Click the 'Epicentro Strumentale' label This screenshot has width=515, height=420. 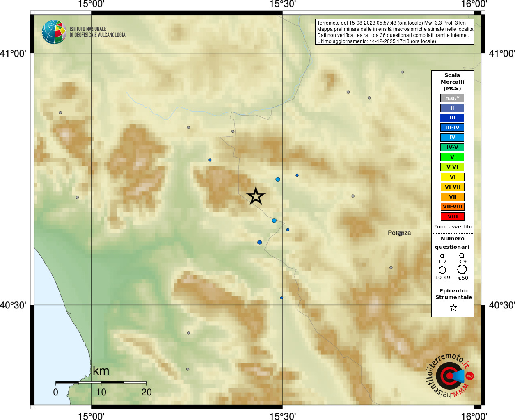(x=453, y=294)
